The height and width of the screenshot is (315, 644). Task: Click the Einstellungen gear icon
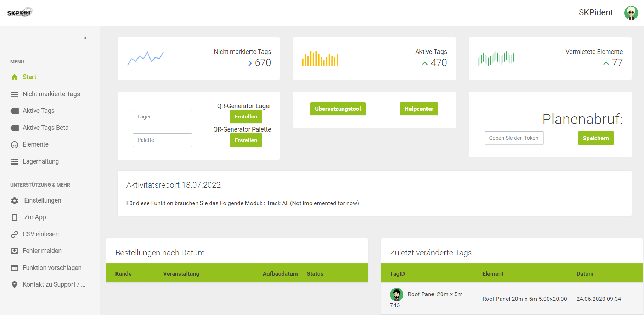pos(15,201)
